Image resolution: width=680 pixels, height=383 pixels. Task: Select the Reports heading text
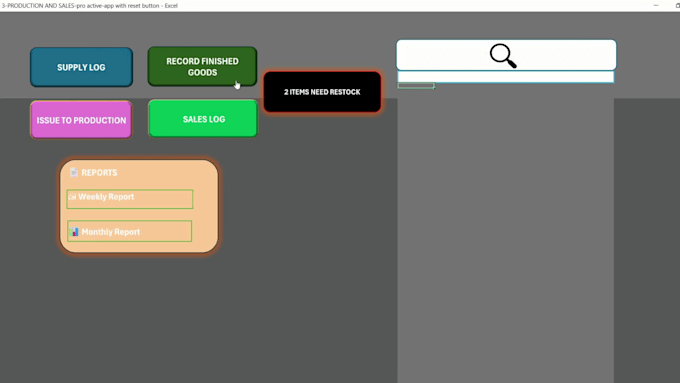[99, 173]
